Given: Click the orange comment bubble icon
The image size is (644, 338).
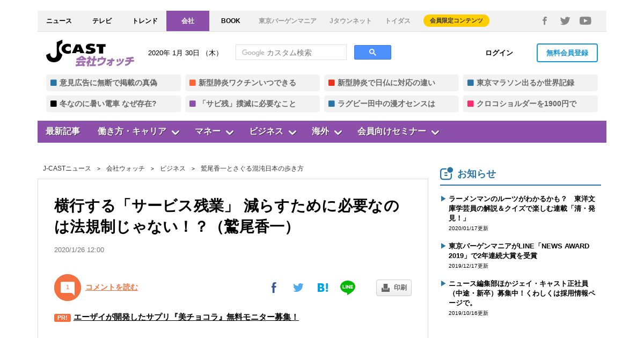Looking at the screenshot, I should (68, 288).
